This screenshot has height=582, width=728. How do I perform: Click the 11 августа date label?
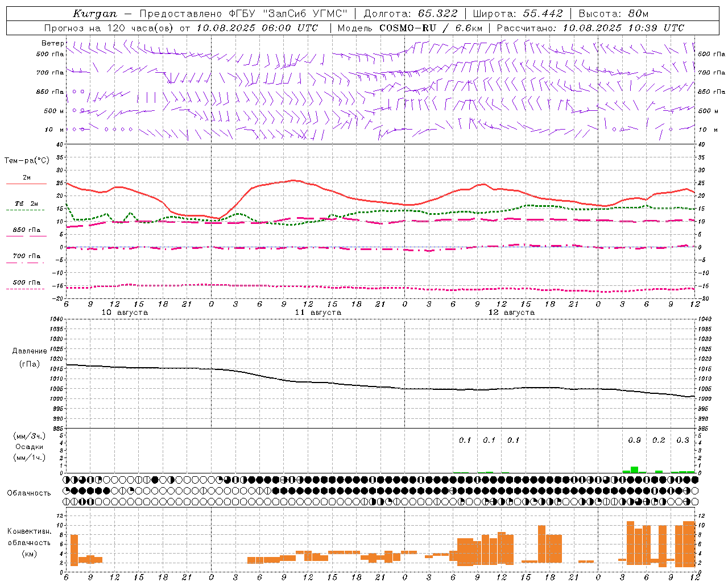click(x=318, y=313)
